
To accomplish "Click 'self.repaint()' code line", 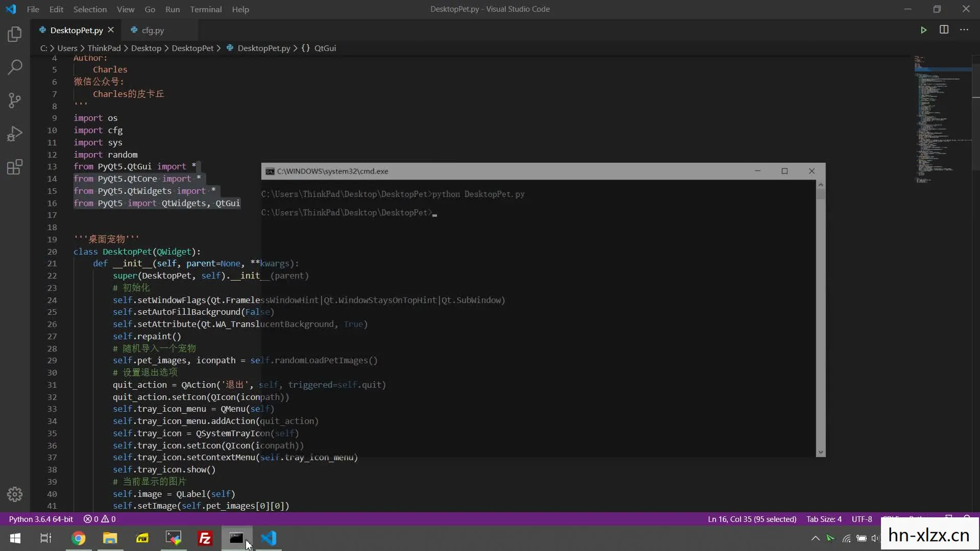I will [147, 336].
